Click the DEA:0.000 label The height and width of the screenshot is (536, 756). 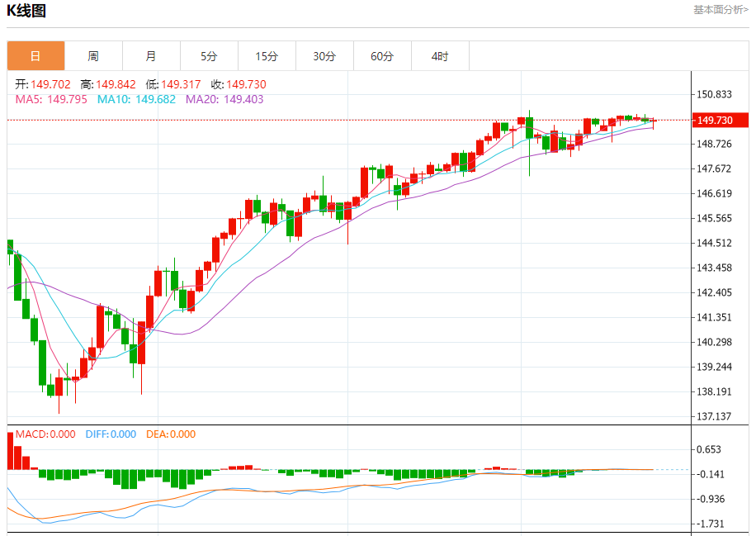point(171,434)
